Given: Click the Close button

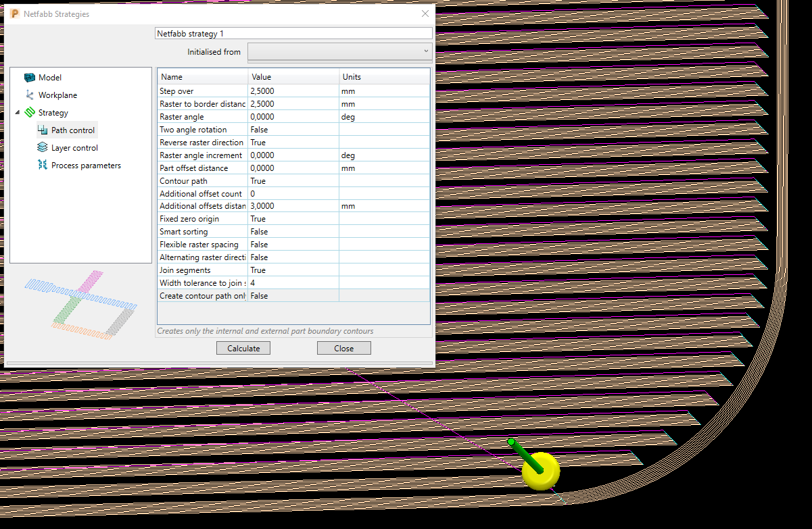Looking at the screenshot, I should point(343,347).
